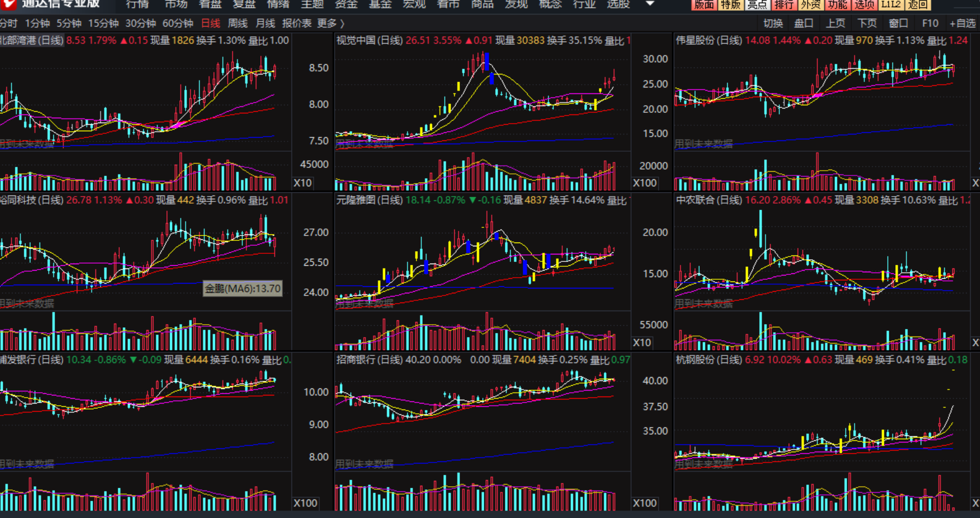The width and height of the screenshot is (980, 518).
Task: Select the 日线 daily period tab
Action: coord(211,23)
